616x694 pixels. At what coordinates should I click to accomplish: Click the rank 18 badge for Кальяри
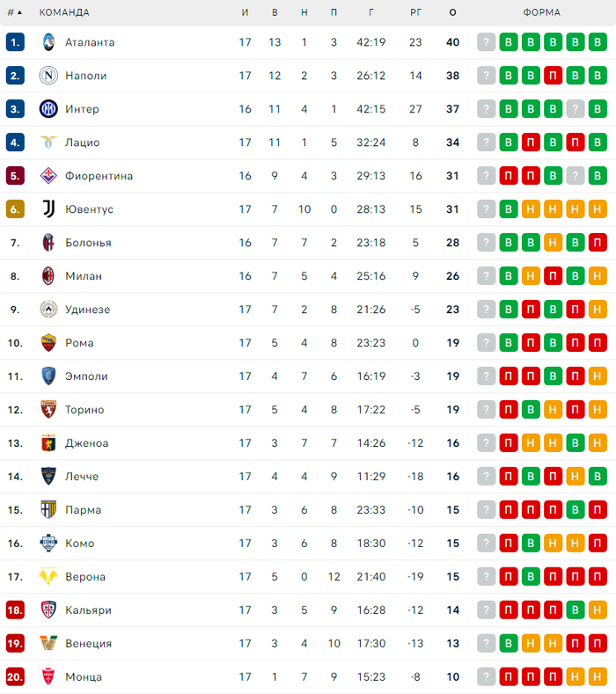tap(15, 610)
